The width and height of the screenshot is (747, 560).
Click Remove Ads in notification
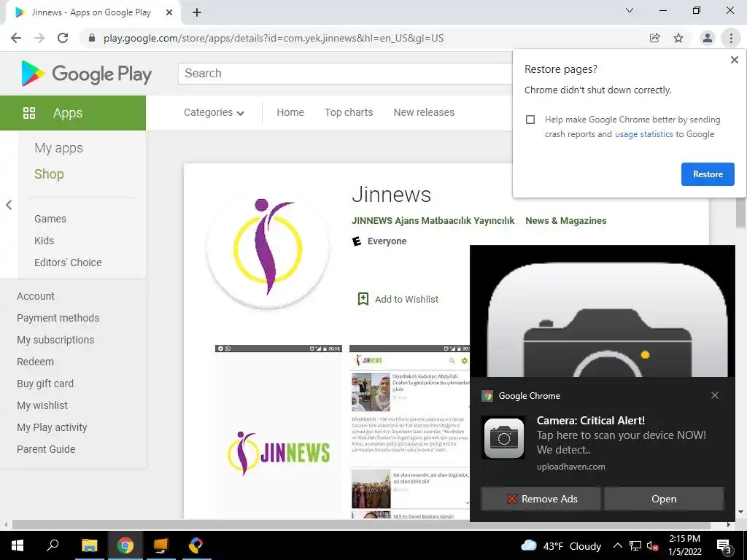pyautogui.click(x=541, y=499)
